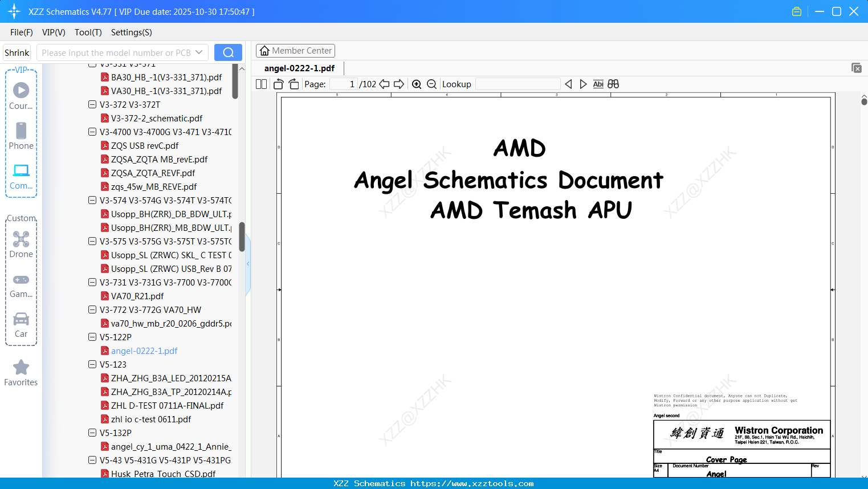This screenshot has height=489, width=868.
Task: Collapse the left panel via splitter handle
Action: click(x=248, y=264)
